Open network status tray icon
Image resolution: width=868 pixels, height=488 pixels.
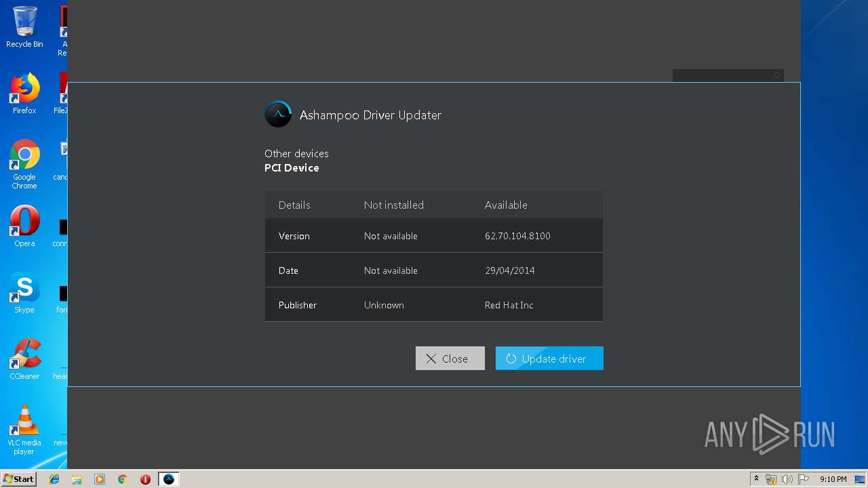click(771, 479)
